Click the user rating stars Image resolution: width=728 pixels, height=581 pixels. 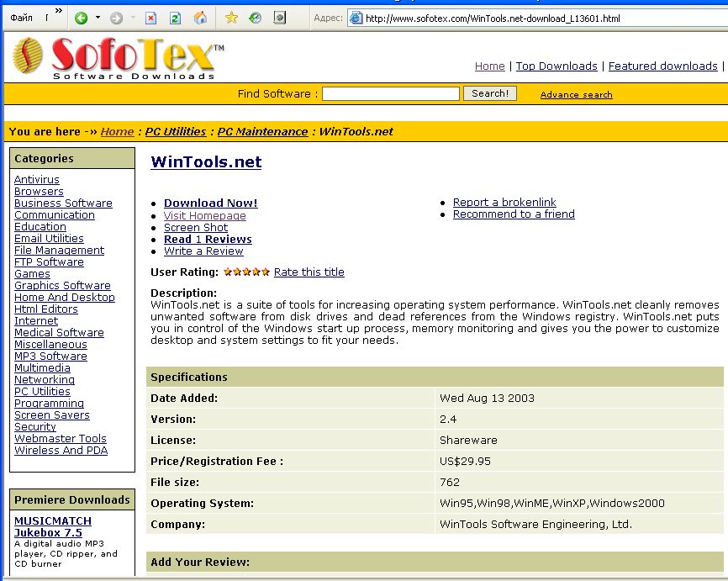pos(246,272)
